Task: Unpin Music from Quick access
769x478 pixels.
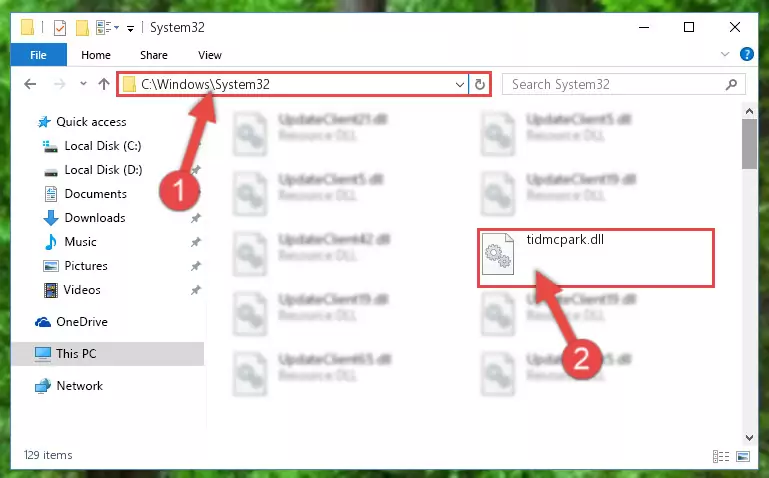Action: click(x=196, y=242)
